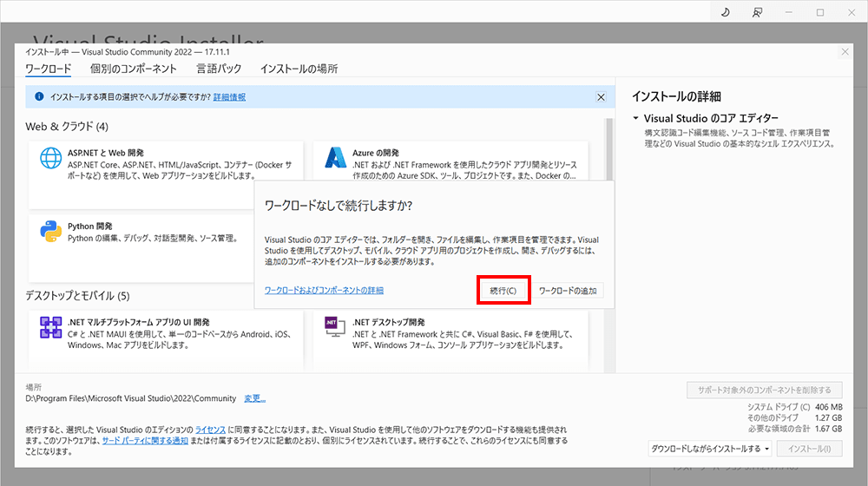This screenshot has height=486, width=868.
Task: Switch to the ワークロード tab
Action: pyautogui.click(x=48, y=69)
